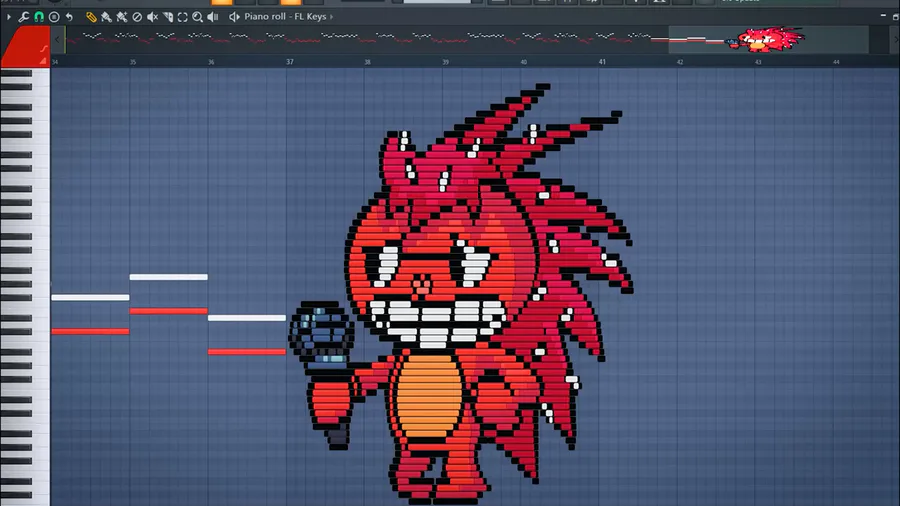Click the slide triangle icon in red corner

(43, 60)
